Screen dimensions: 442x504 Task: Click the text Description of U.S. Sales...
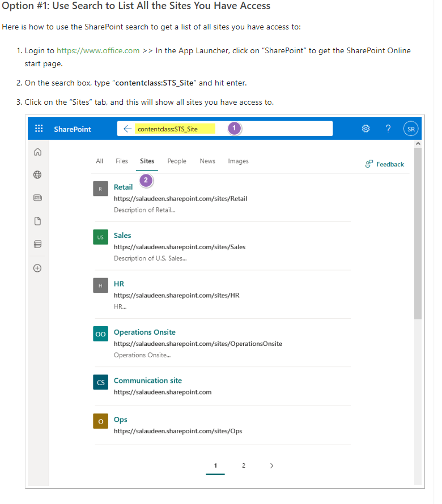pos(150,258)
